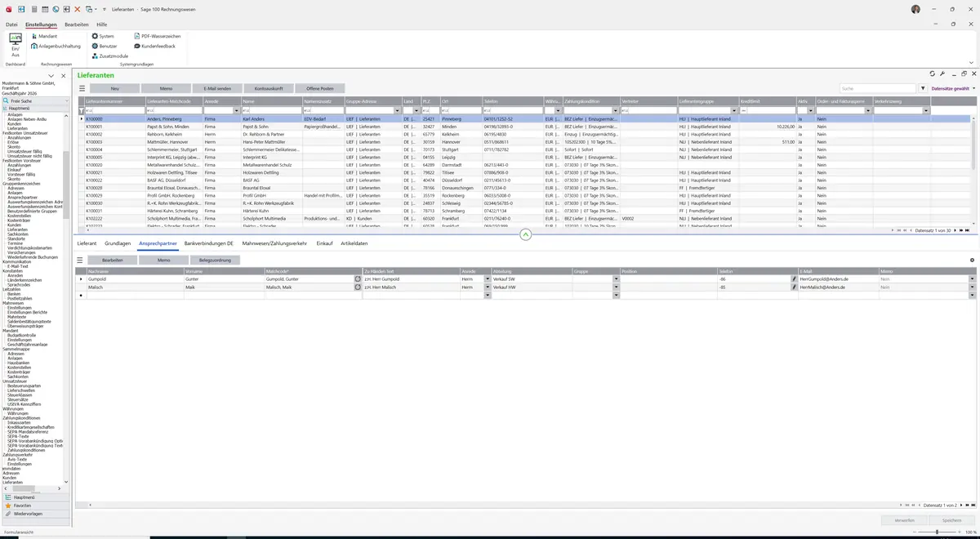Click the Lieferantennummer filter field
This screenshot has height=539, width=980.
pyautogui.click(x=116, y=110)
